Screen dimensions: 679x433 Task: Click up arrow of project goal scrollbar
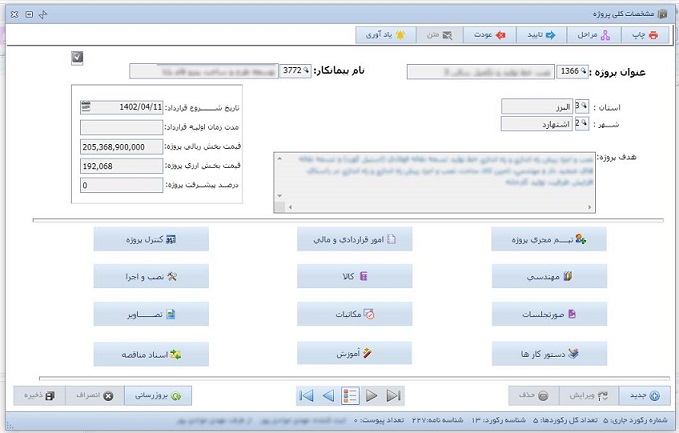point(280,158)
